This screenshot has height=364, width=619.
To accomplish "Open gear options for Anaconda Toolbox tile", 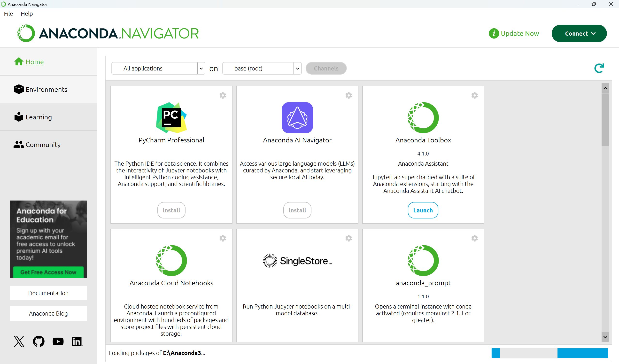I will pos(474,95).
